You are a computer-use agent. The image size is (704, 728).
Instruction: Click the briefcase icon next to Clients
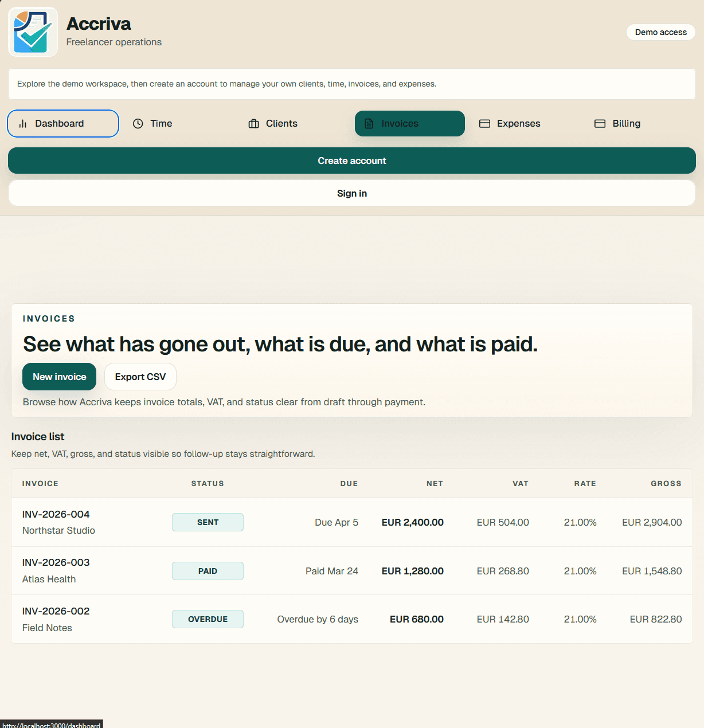click(x=253, y=123)
